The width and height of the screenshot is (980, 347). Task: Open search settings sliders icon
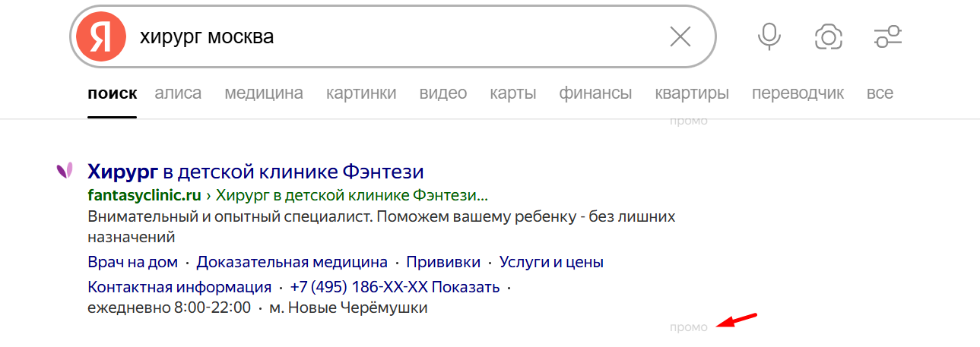[x=887, y=36]
